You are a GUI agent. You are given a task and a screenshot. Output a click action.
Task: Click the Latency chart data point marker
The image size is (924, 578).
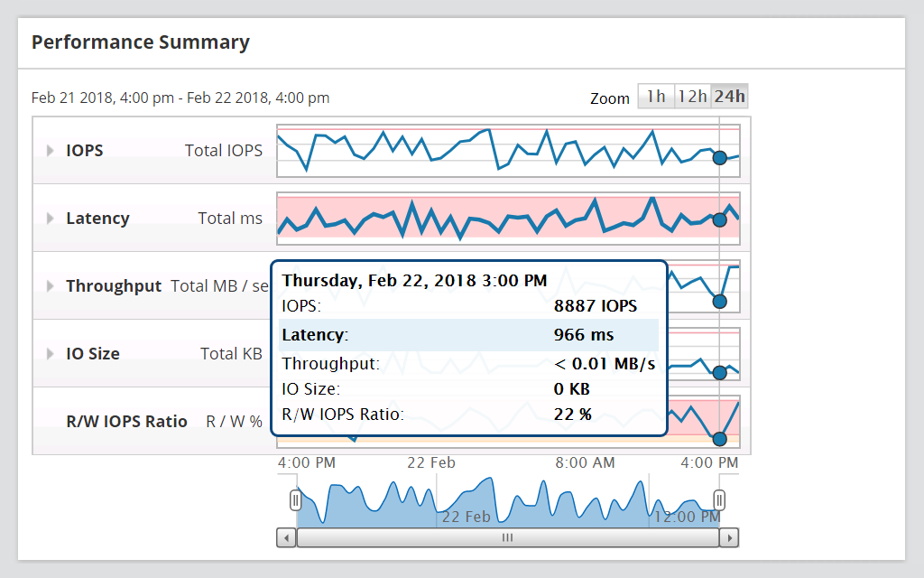[719, 219]
